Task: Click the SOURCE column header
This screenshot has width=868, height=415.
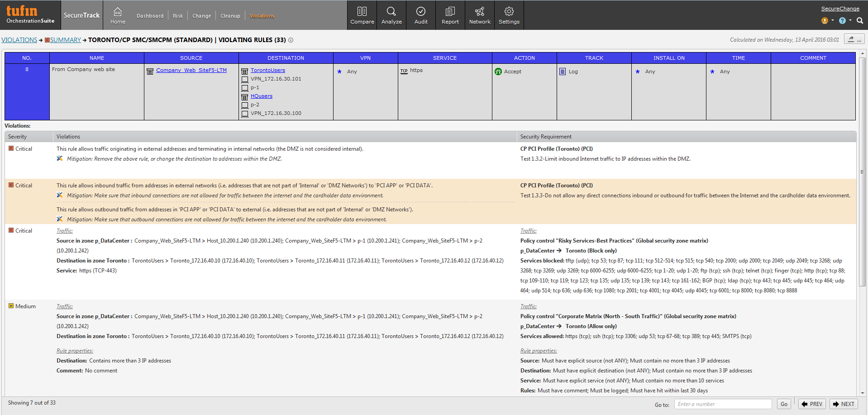Action: (x=191, y=58)
